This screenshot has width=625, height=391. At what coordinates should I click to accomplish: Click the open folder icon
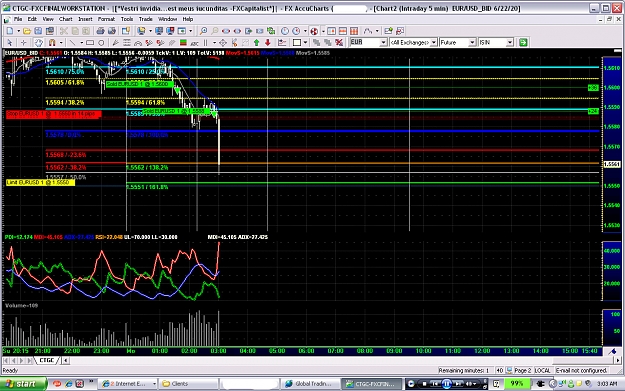27,31
